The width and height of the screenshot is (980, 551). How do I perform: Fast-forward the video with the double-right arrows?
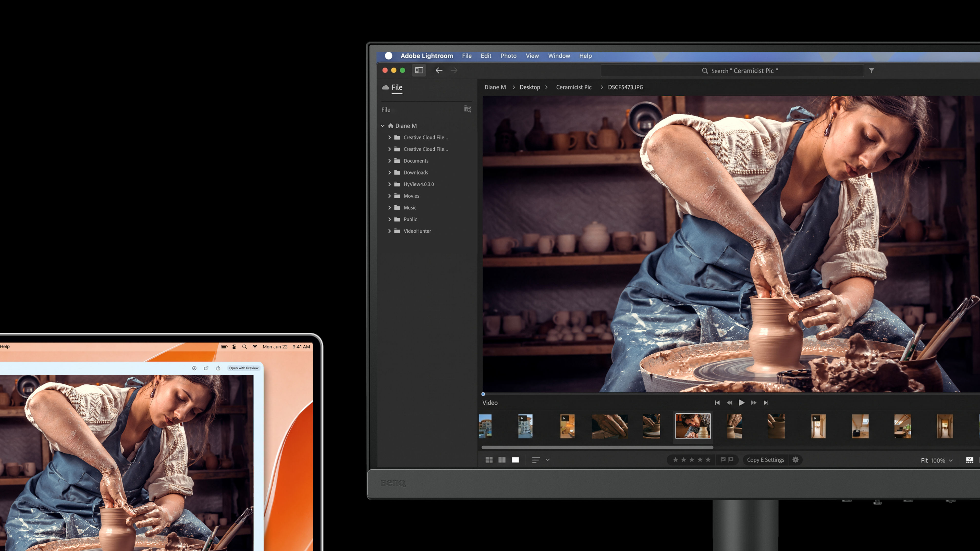[754, 403]
